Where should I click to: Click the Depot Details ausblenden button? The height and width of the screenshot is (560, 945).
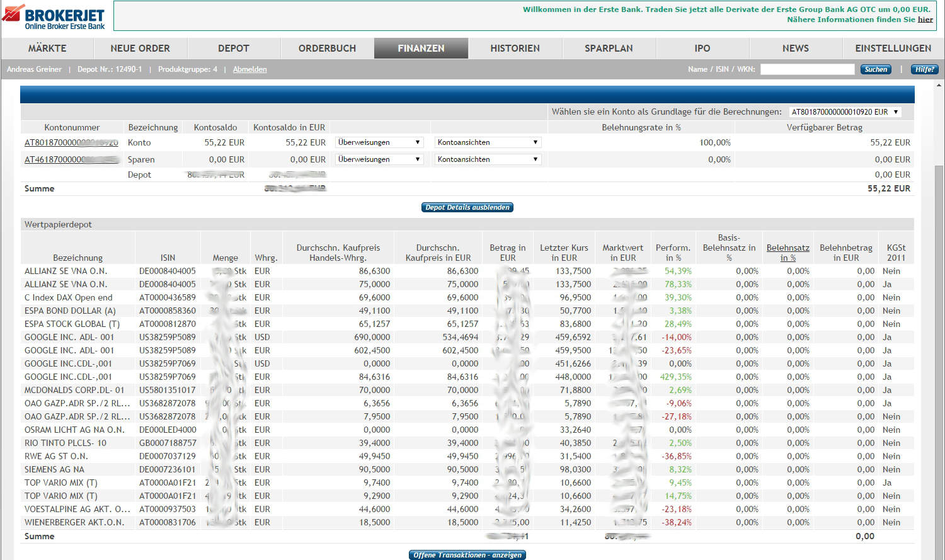pyautogui.click(x=467, y=207)
